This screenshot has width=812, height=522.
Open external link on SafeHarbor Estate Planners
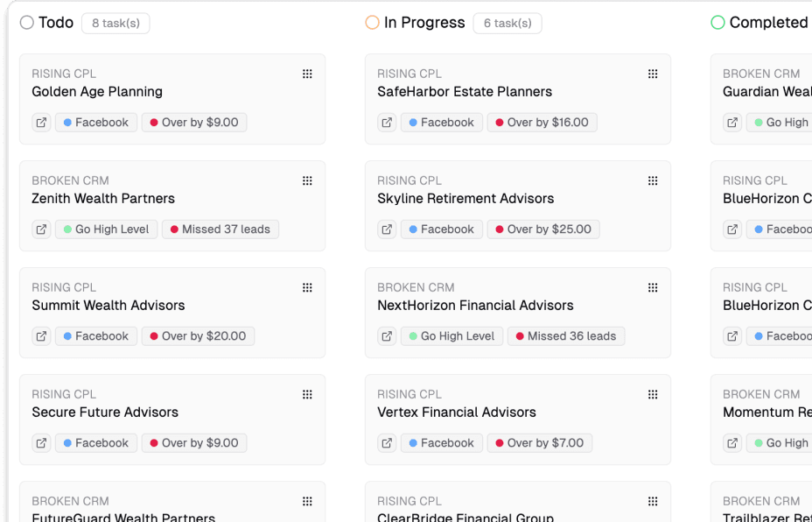[387, 123]
